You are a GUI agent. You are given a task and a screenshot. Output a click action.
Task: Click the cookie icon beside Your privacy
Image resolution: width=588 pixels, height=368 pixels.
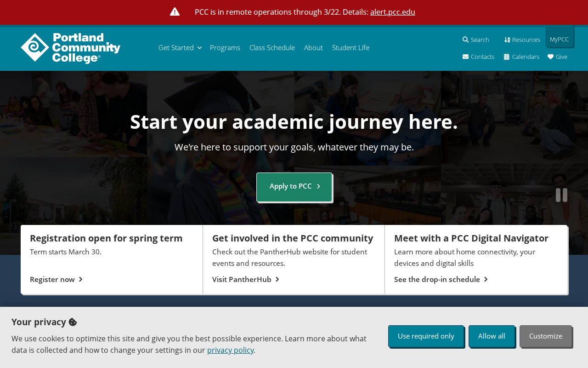pyautogui.click(x=73, y=322)
